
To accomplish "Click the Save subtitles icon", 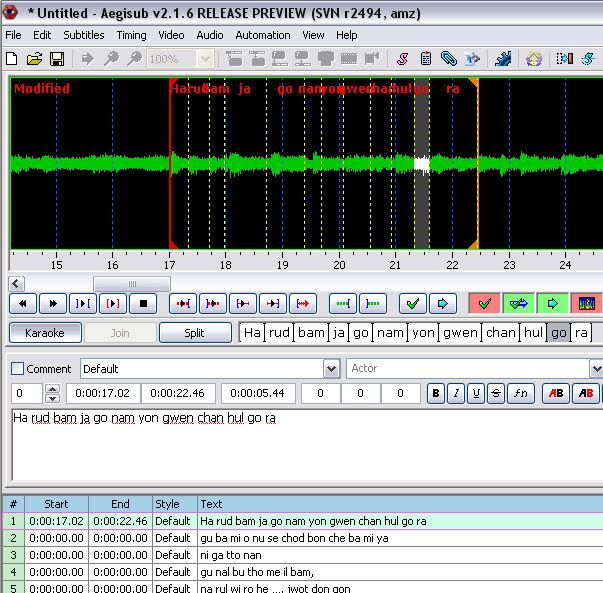I will tap(57, 59).
